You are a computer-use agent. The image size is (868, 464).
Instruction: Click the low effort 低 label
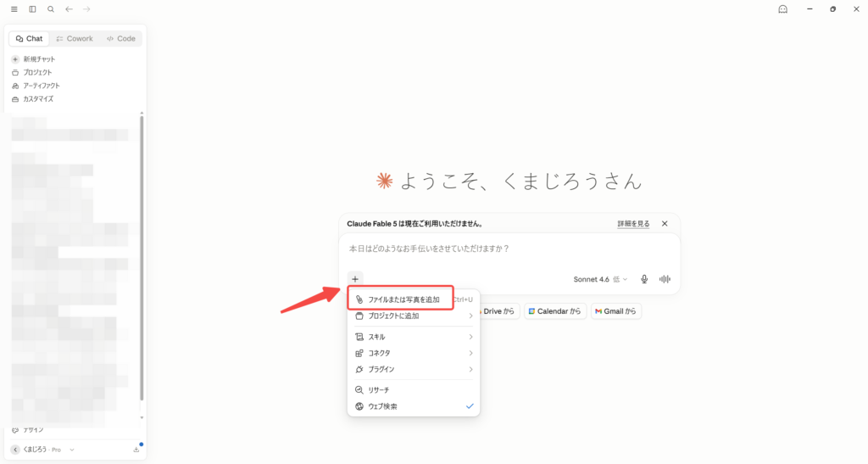(x=616, y=280)
